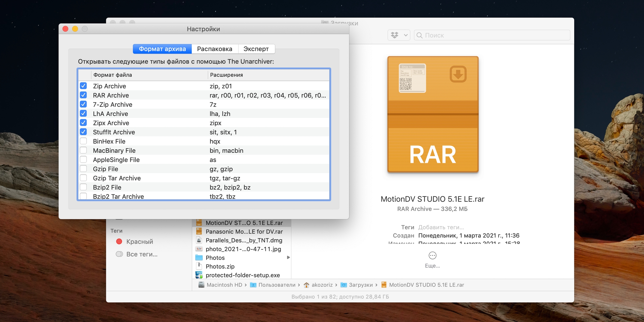The image size is (644, 322).
Task: Close the Настройки window
Action: (65, 29)
